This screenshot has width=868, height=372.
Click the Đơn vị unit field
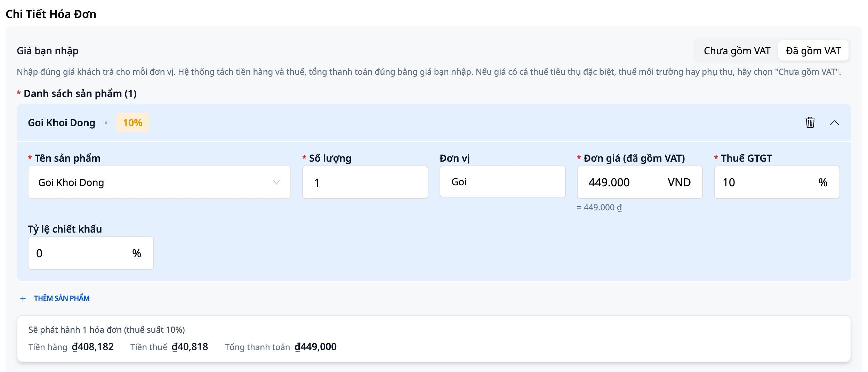coord(503,181)
